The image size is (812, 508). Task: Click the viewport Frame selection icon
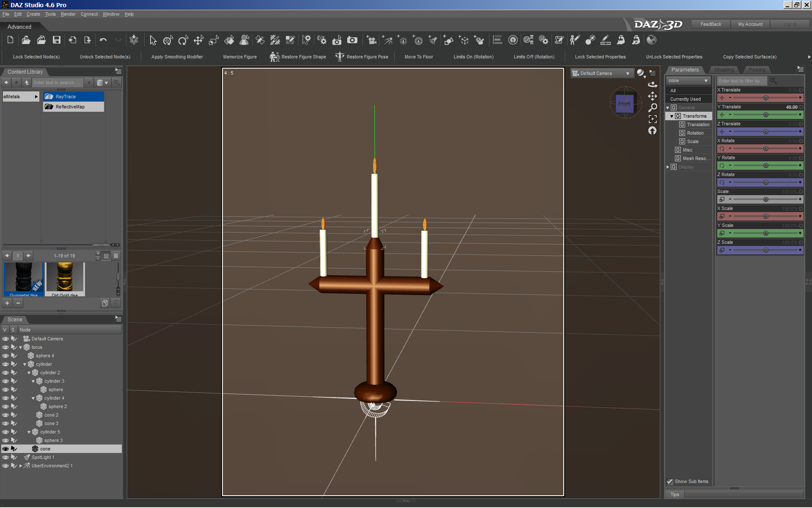pos(653,119)
